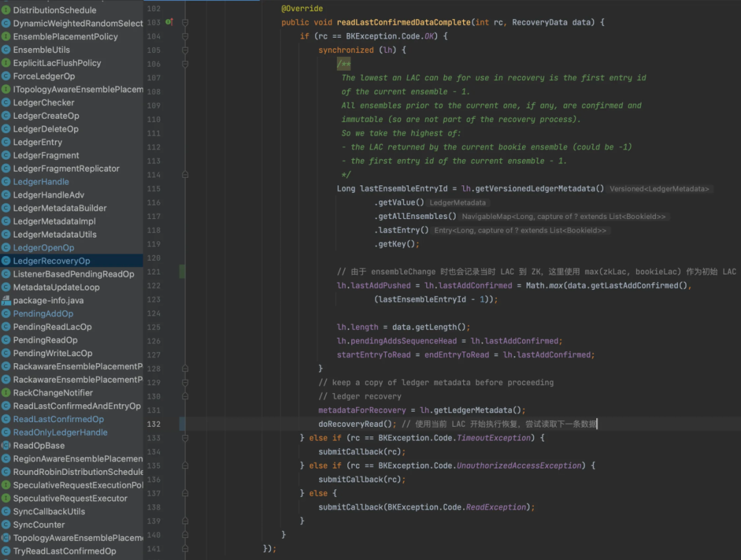Select LedgerMetadataImpl file
The image size is (741, 560).
point(54,221)
